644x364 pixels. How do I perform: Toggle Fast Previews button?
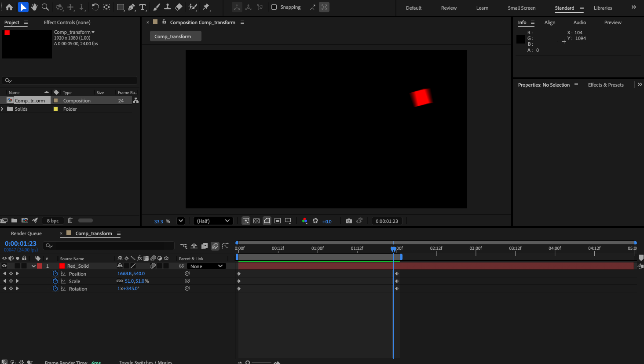[246, 221]
